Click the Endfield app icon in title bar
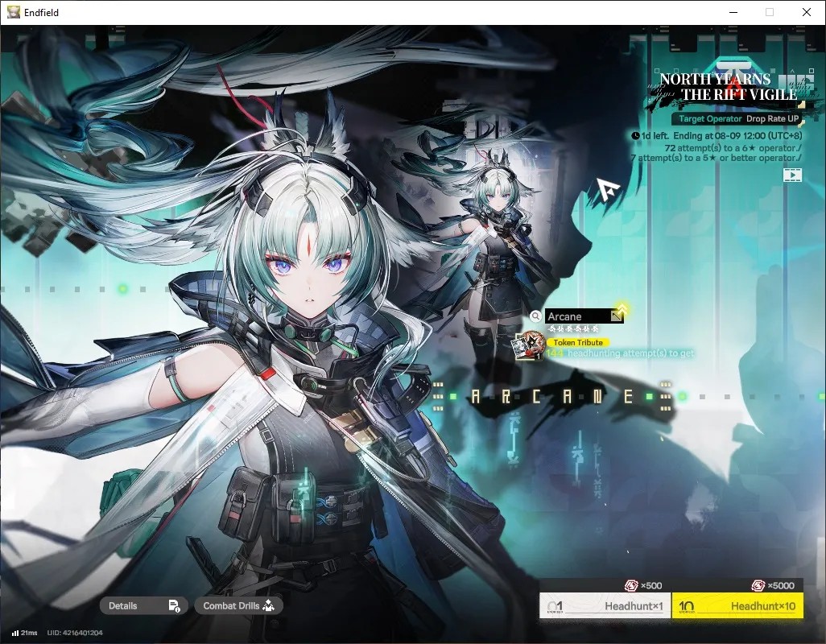 click(x=13, y=12)
